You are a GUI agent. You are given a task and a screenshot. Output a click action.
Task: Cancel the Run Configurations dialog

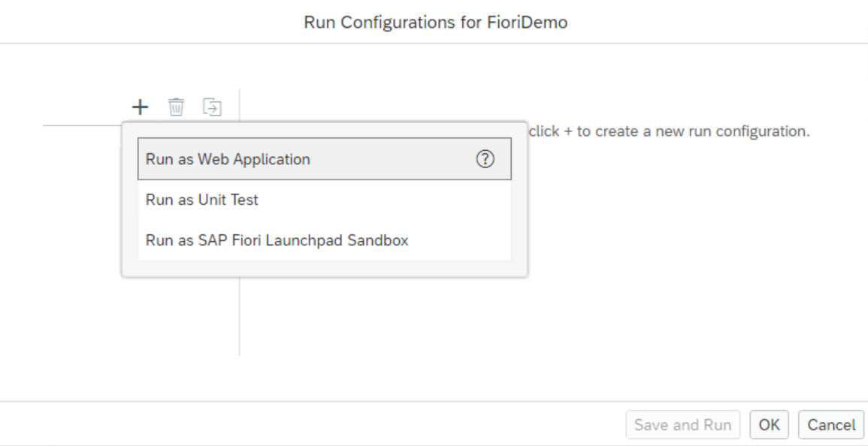[x=831, y=424]
